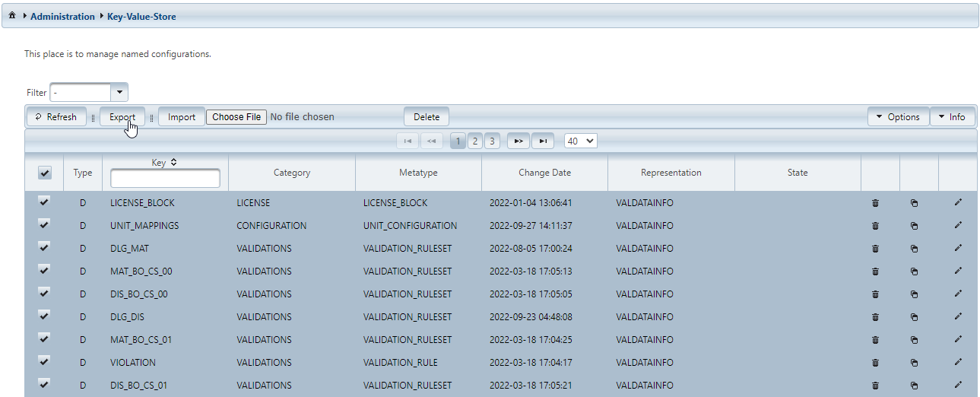Deselect the DIS_BO_CS_01 row checkbox
The image size is (980, 397).
(x=44, y=385)
